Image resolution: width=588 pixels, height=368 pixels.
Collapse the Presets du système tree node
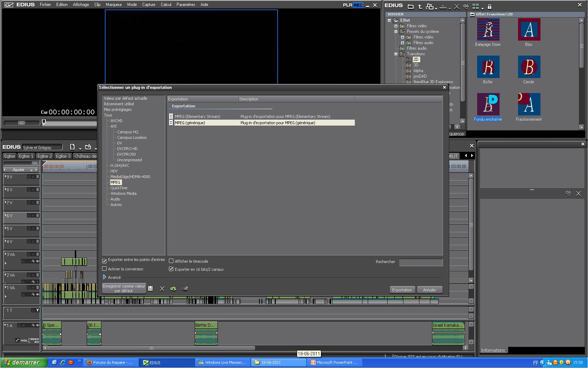(396, 32)
